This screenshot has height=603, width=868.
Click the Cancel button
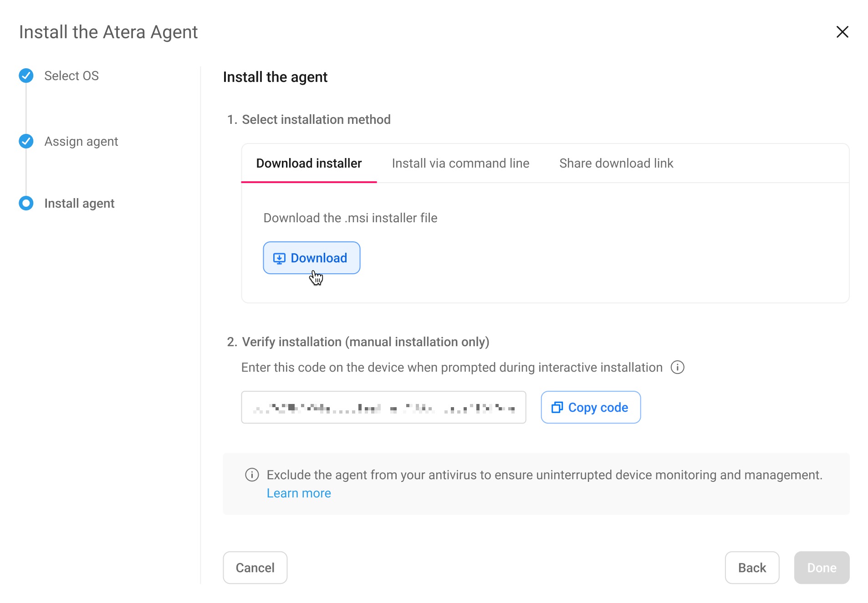(x=255, y=567)
